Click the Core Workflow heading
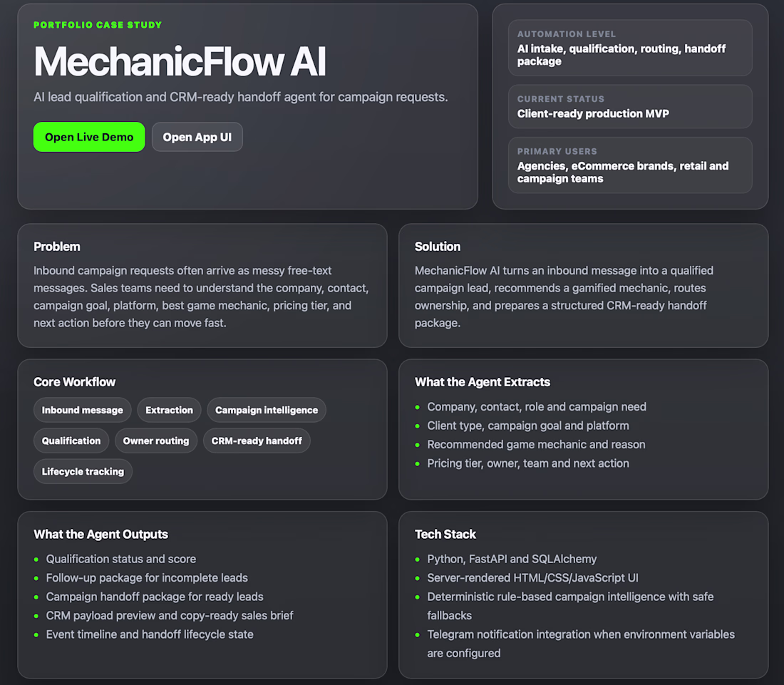Image resolution: width=784 pixels, height=685 pixels. 75,382
